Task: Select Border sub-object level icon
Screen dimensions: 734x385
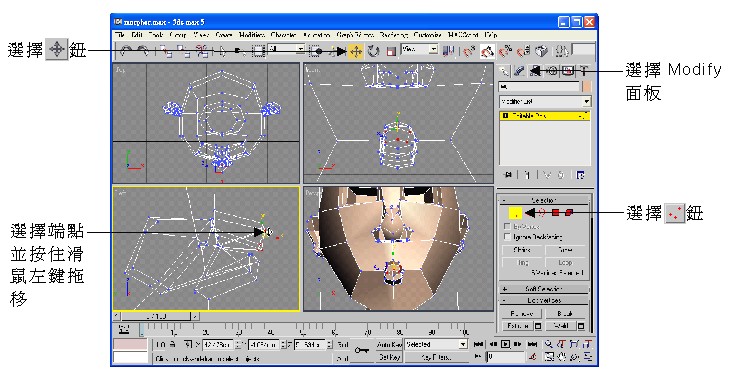Action: click(542, 213)
